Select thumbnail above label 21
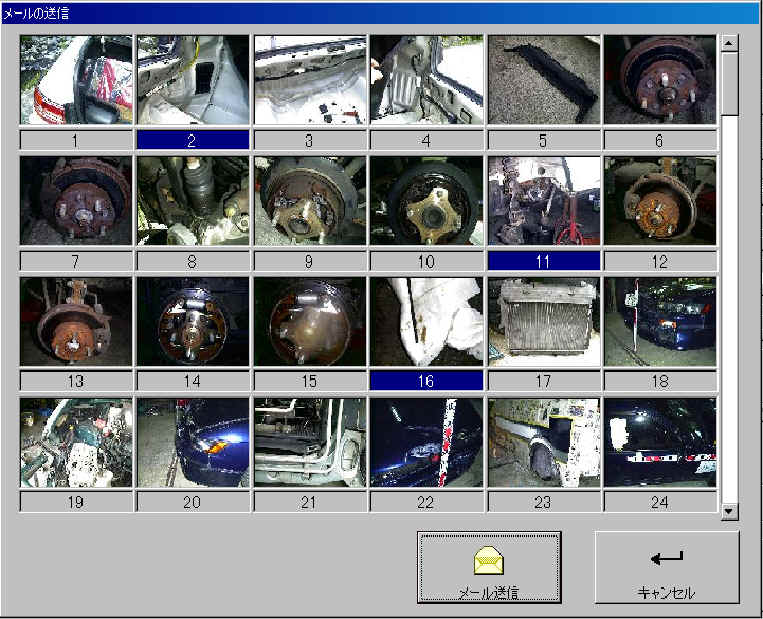The image size is (763, 619). (x=310, y=443)
